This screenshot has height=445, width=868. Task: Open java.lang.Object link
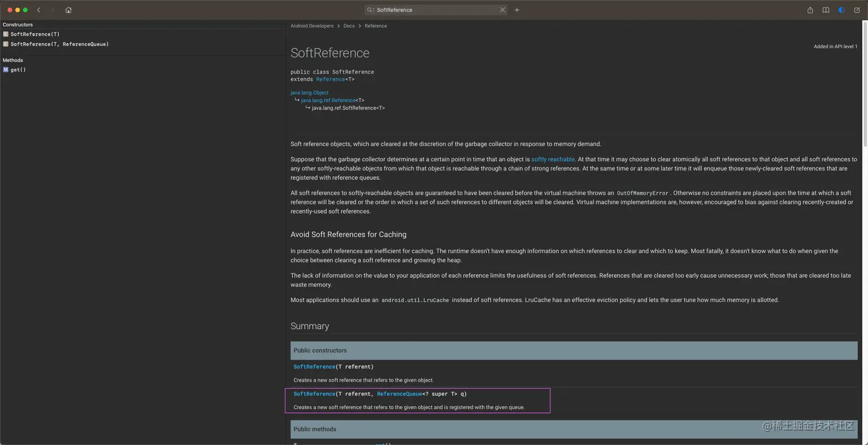(x=309, y=92)
